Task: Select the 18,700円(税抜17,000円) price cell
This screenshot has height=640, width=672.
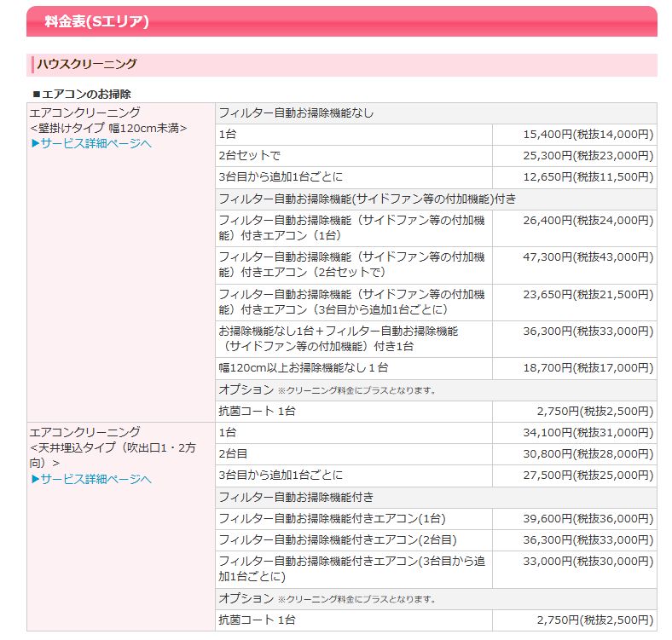Action: [588, 367]
